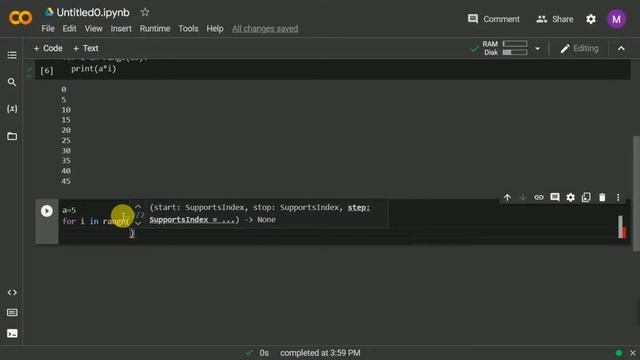Open the variables inspector panel
This screenshot has height=360, width=640.
(x=12, y=109)
